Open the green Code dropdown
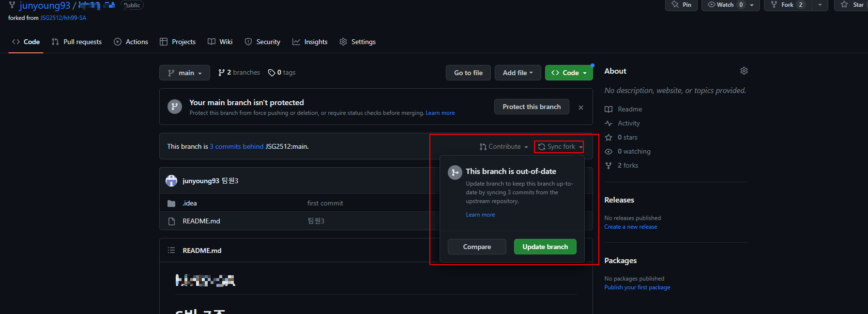868x314 pixels. tap(569, 73)
